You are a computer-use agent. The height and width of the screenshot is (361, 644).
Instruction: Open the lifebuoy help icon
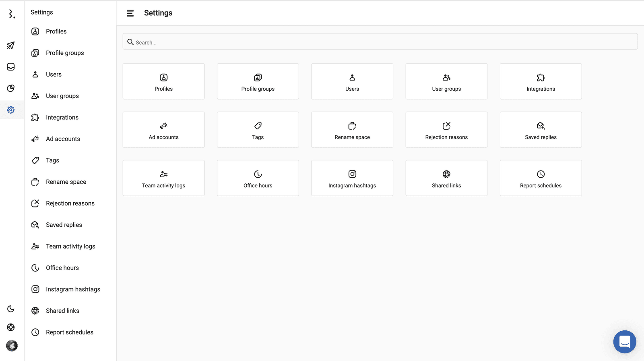(x=11, y=327)
